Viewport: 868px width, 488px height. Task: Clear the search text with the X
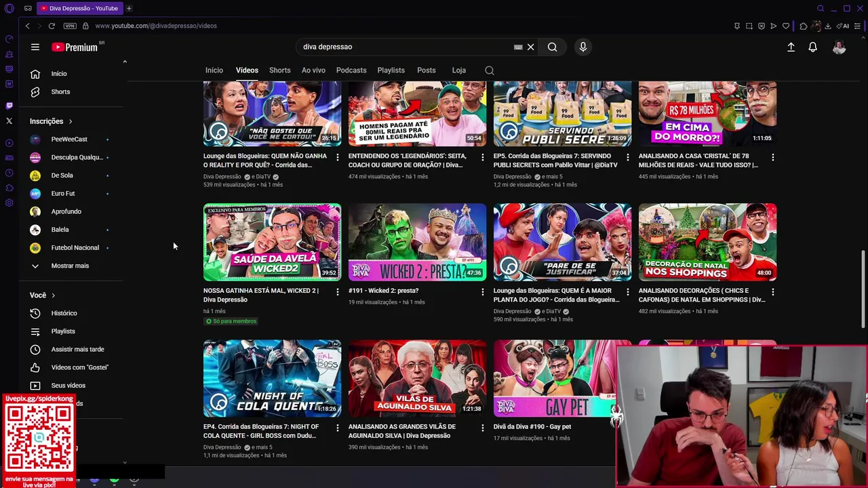530,47
